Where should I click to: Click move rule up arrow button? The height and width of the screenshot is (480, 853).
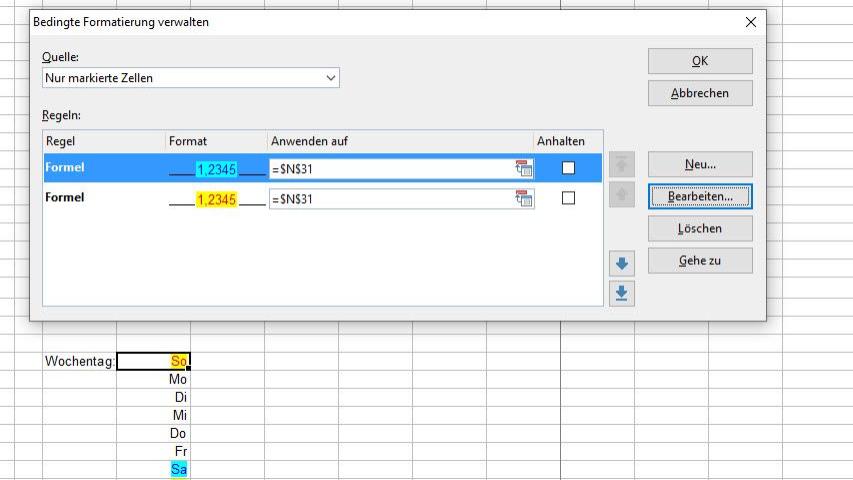621,195
